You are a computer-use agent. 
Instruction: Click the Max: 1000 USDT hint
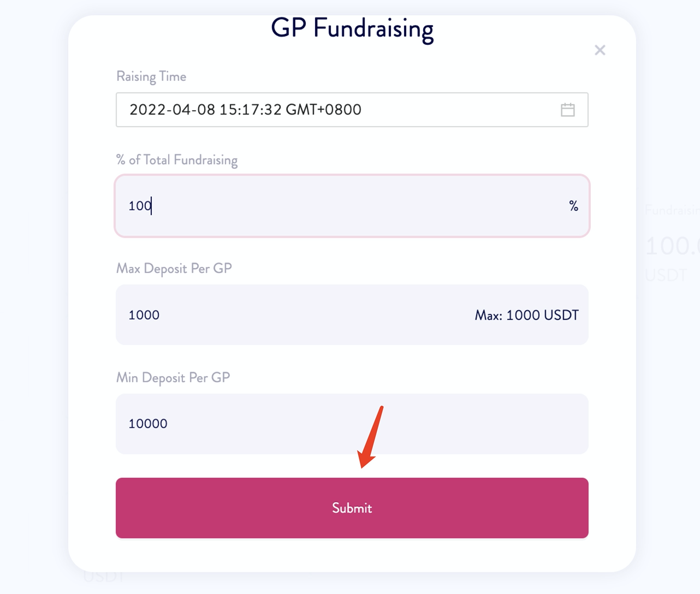(526, 315)
